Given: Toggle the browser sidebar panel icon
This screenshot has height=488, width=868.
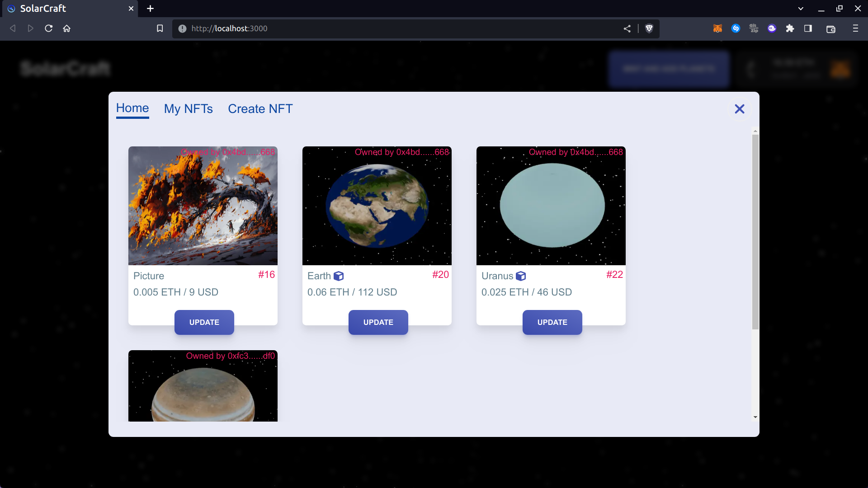Looking at the screenshot, I should tap(808, 28).
